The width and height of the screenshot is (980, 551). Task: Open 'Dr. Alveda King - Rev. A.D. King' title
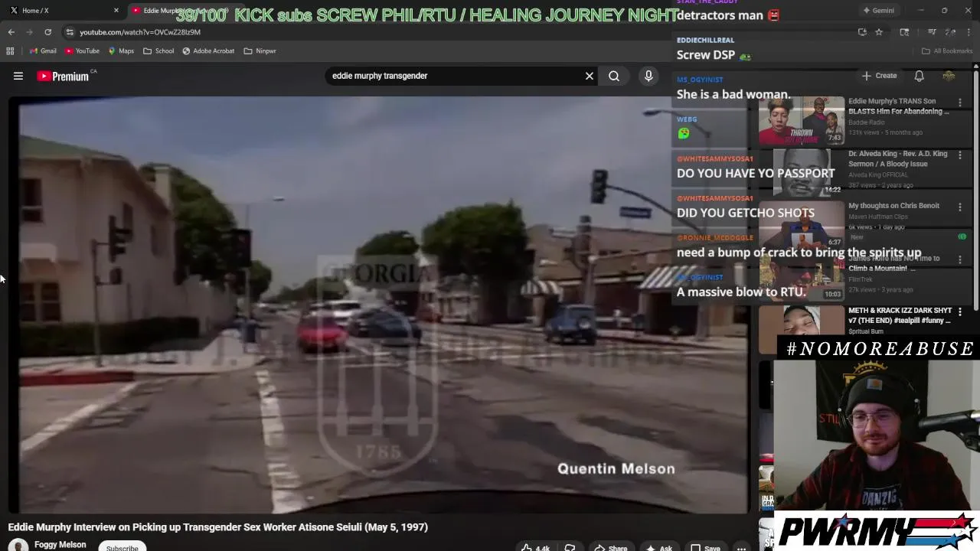tap(898, 158)
